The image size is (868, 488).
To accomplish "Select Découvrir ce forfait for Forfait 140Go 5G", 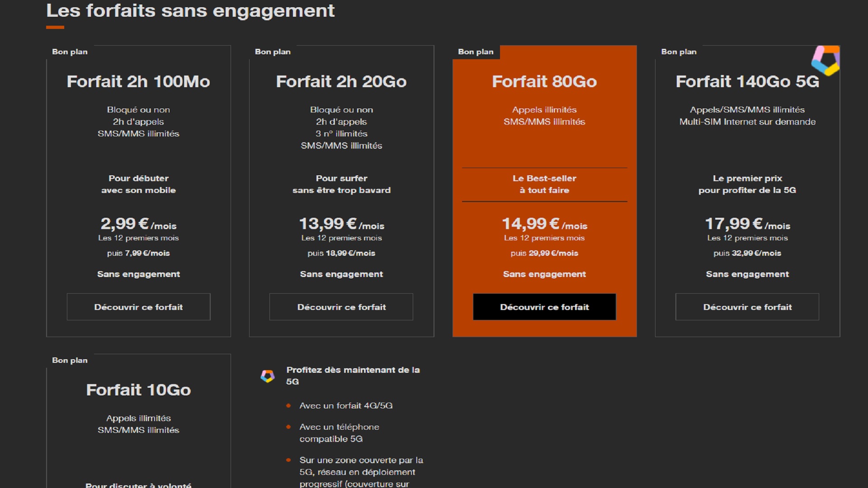I will [747, 307].
